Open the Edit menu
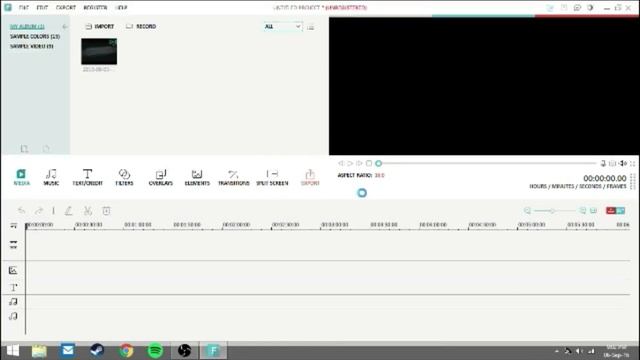The image size is (640, 360). pos(42,8)
